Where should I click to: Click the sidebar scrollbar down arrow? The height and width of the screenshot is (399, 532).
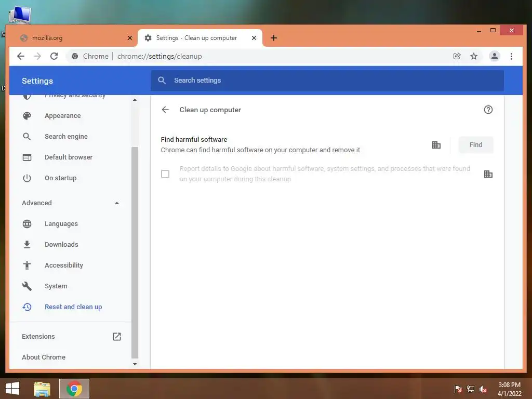pyautogui.click(x=135, y=364)
